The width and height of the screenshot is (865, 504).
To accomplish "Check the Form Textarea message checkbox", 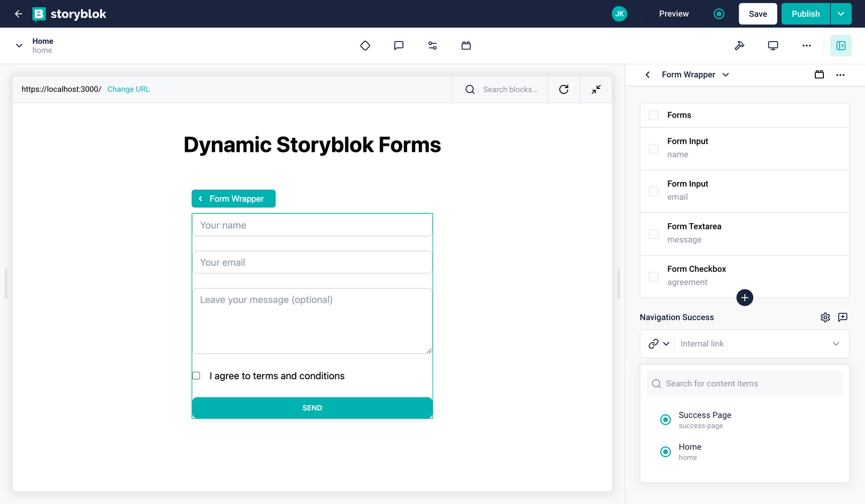I will (x=654, y=234).
